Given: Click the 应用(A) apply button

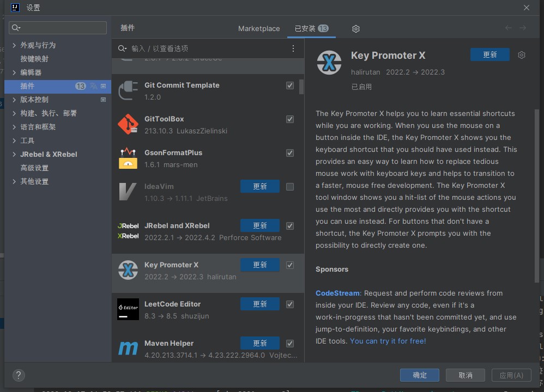Looking at the screenshot, I should 511,375.
